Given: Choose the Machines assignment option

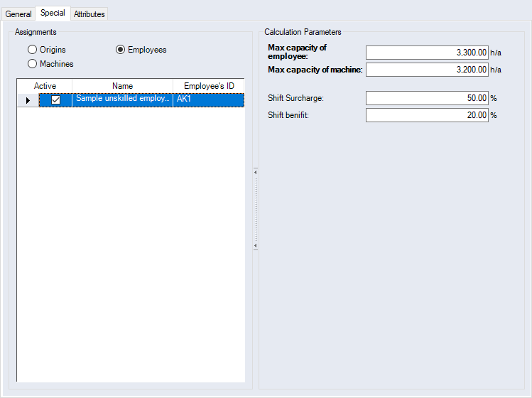Looking at the screenshot, I should pos(32,64).
